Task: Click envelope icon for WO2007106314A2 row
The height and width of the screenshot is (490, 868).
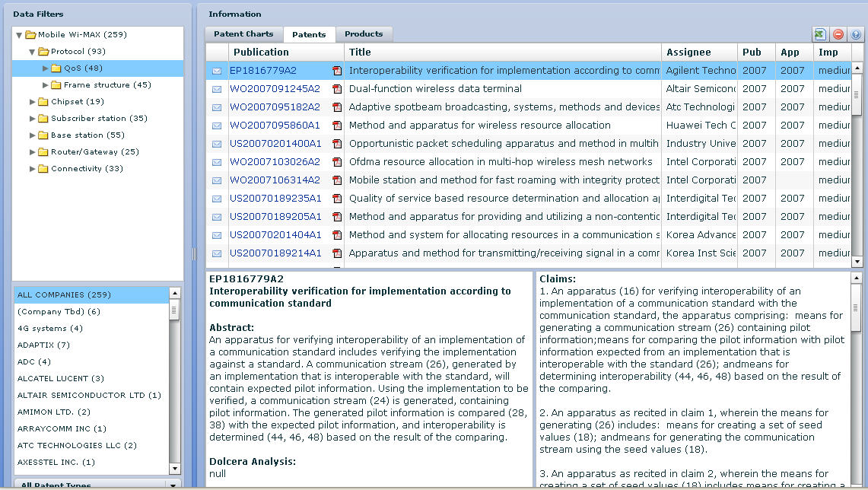Action: click(x=217, y=180)
